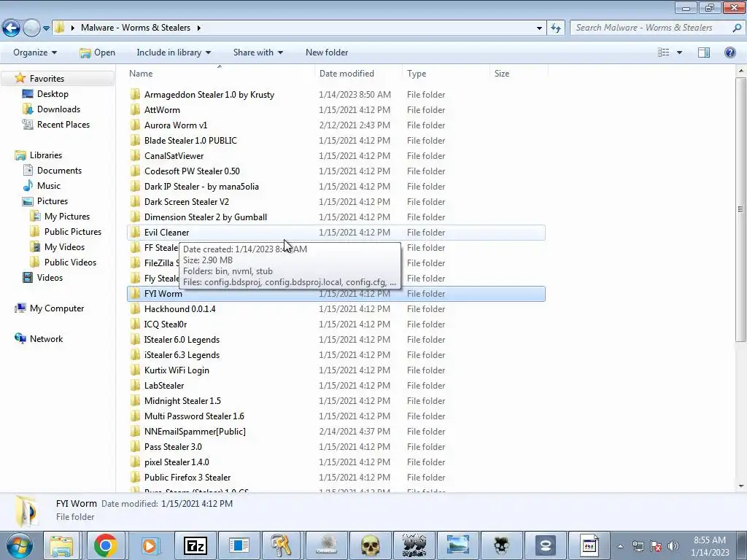Image resolution: width=747 pixels, height=560 pixels.
Task: Open the Include in library menu
Action: pos(174,52)
